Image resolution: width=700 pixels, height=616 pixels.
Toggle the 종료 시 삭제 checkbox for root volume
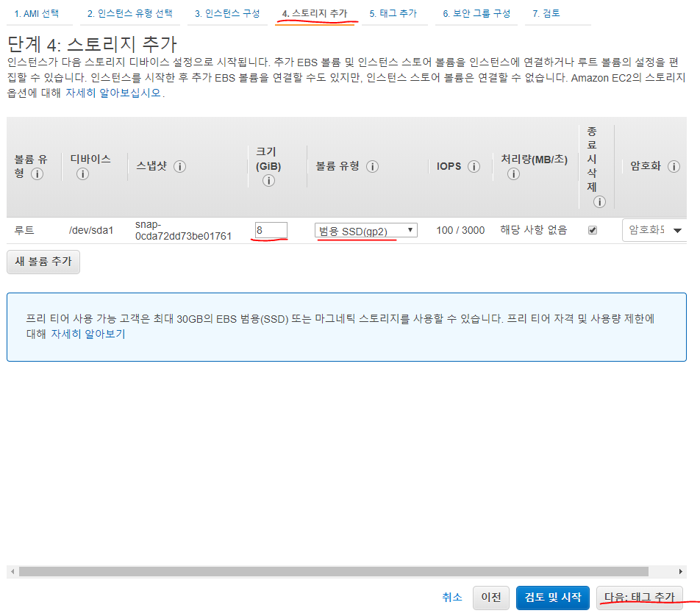(593, 230)
